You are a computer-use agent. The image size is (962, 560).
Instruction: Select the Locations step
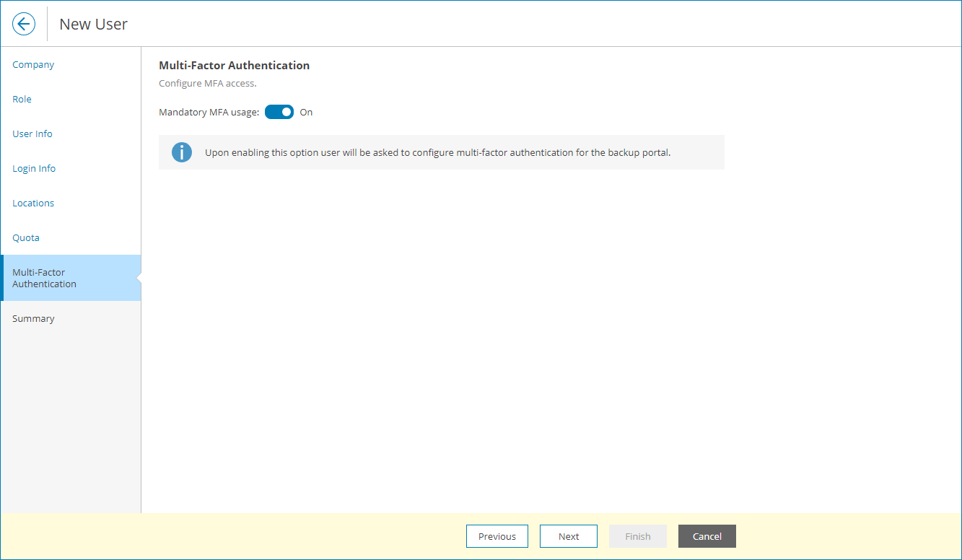click(x=33, y=203)
